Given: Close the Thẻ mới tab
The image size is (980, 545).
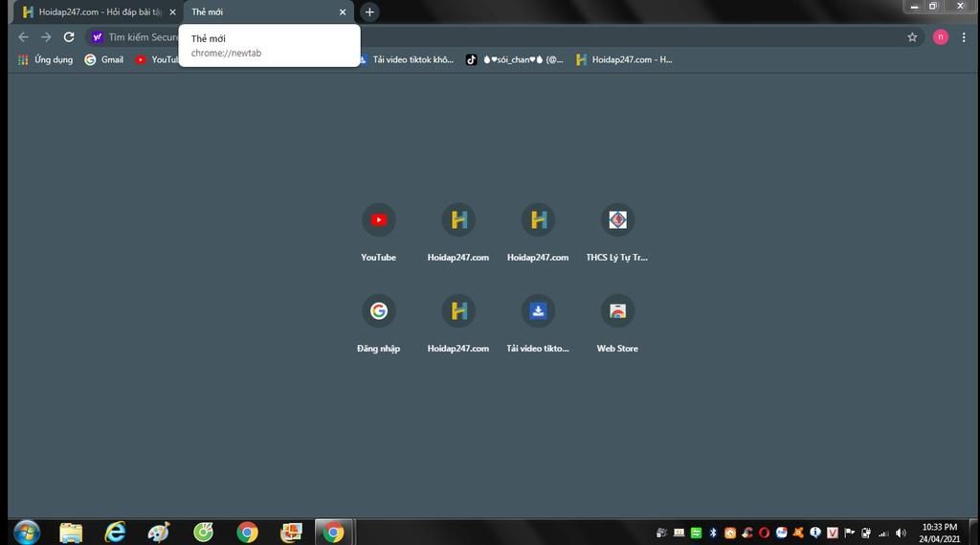Looking at the screenshot, I should pos(343,11).
